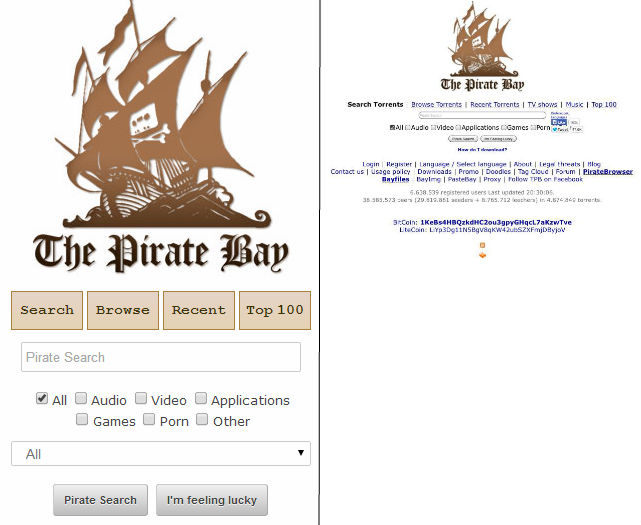Toggle the small Games checkbox on the desktop page
The image size is (641, 525).
(x=504, y=128)
